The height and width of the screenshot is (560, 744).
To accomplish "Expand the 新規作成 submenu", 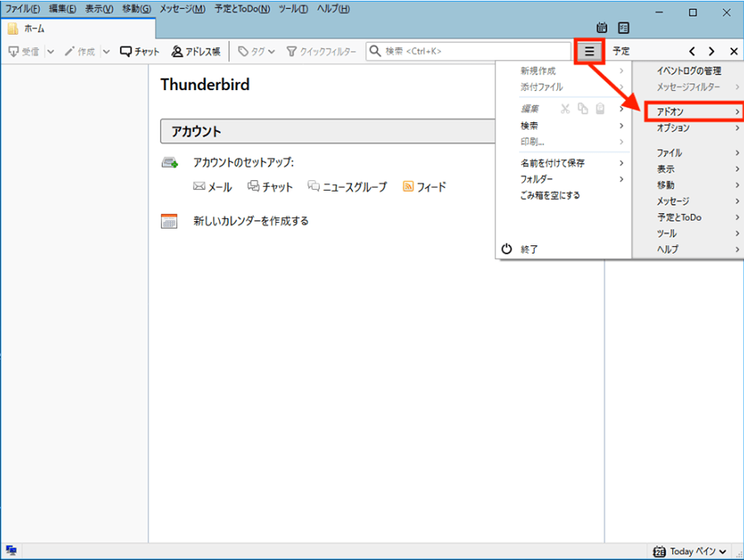I will click(x=563, y=71).
